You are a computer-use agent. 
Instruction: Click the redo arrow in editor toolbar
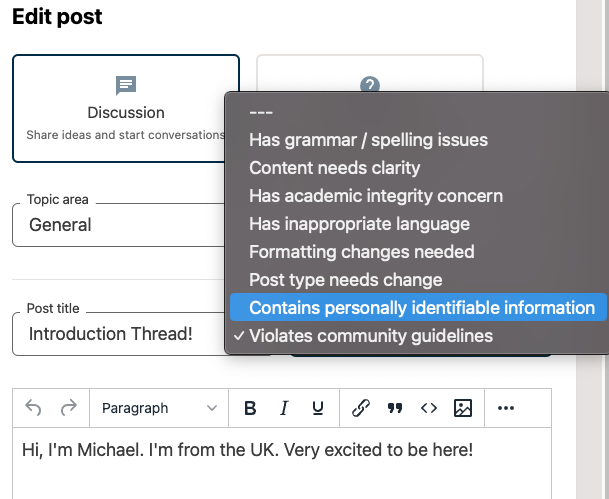[69, 408]
